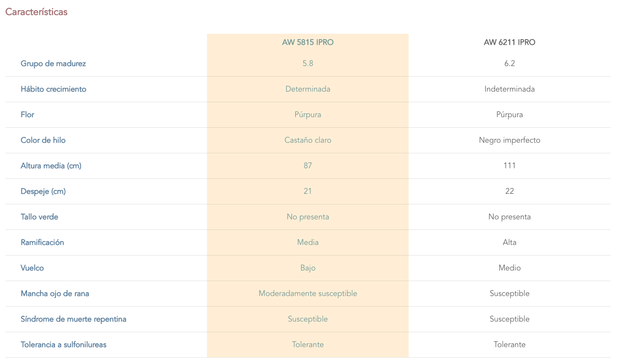This screenshot has height=364, width=618.
Task: Click the Despeje (cm) row label
Action: [43, 191]
